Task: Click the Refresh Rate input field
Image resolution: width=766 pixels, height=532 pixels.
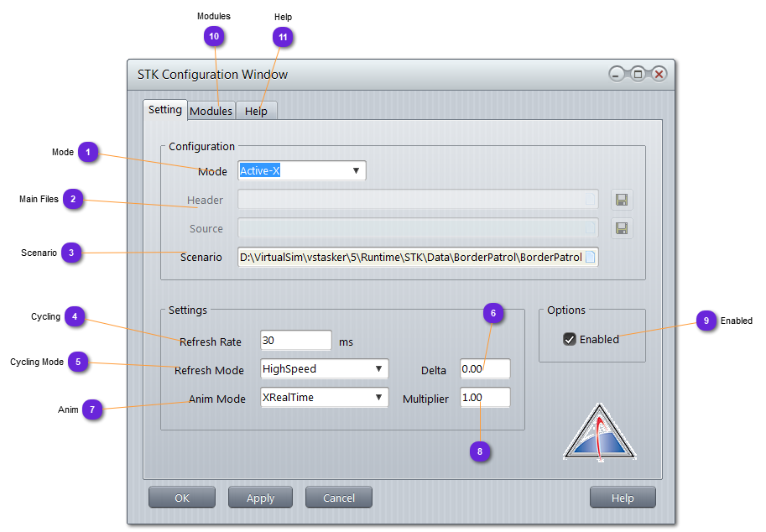Action: [x=295, y=341]
